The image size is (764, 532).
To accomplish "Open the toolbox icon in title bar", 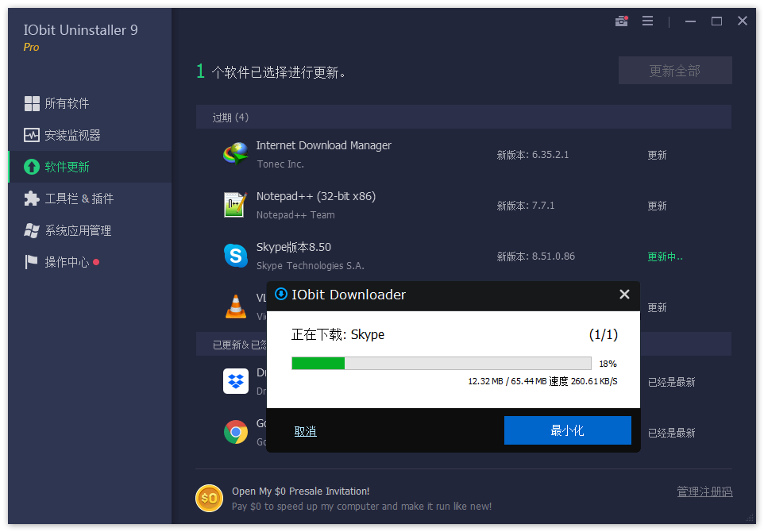I will 621,21.
